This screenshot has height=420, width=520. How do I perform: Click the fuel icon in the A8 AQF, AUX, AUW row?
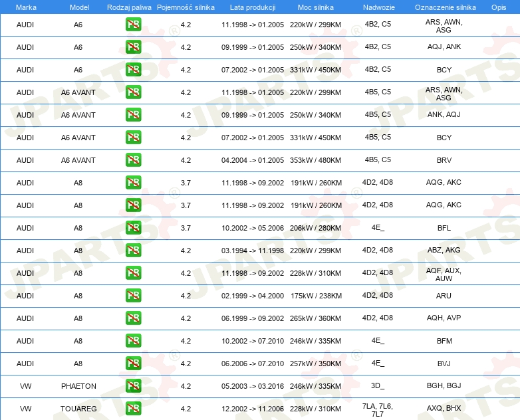point(133,273)
